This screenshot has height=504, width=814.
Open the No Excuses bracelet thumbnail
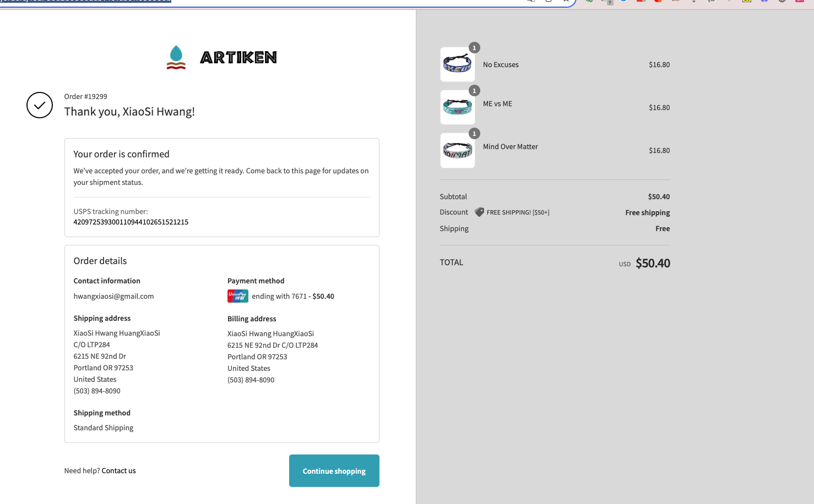(x=457, y=65)
